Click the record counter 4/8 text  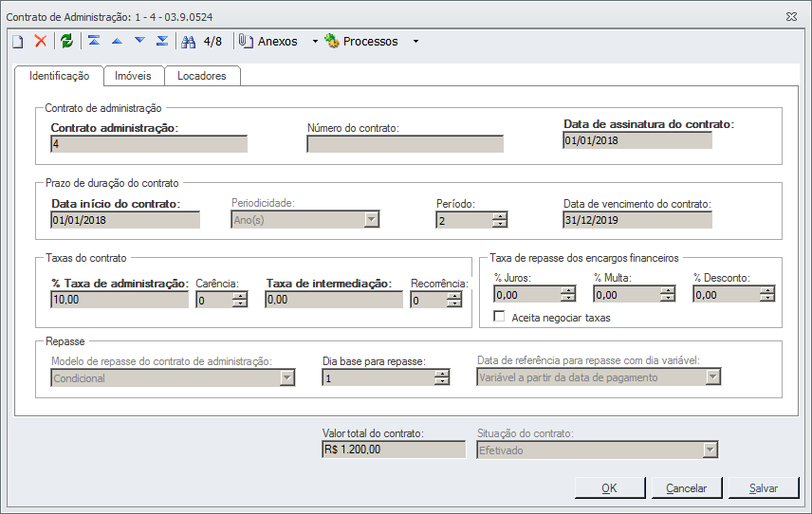[x=212, y=42]
